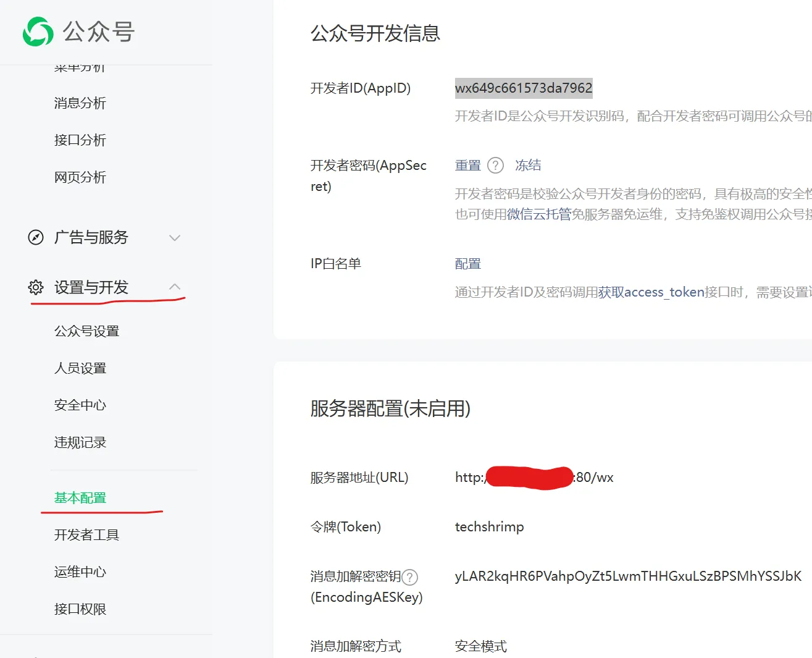Click the AppID value wx649c661573da7962

click(x=524, y=88)
